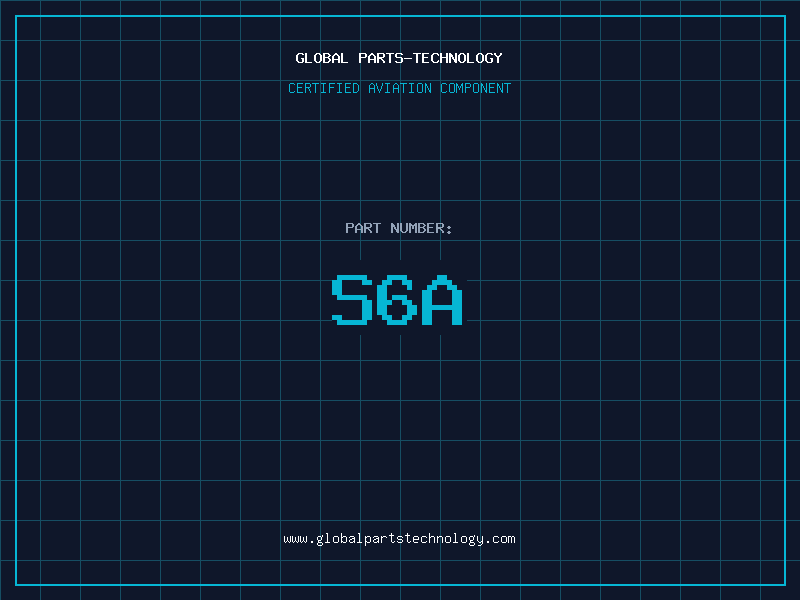The height and width of the screenshot is (600, 800).
Task: Click the GLOBAL PARTS-TECHNOLOGY heading
Action: pyautogui.click(x=399, y=58)
